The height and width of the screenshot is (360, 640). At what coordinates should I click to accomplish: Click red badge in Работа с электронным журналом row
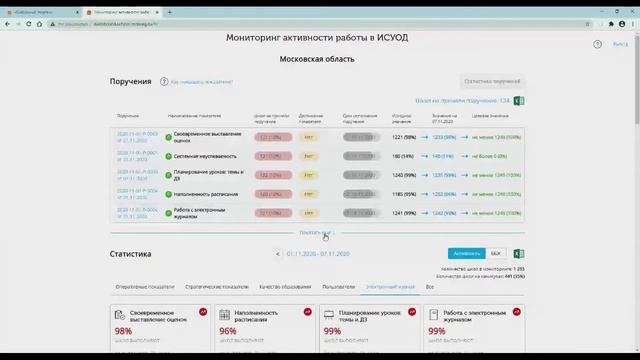pos(273,213)
